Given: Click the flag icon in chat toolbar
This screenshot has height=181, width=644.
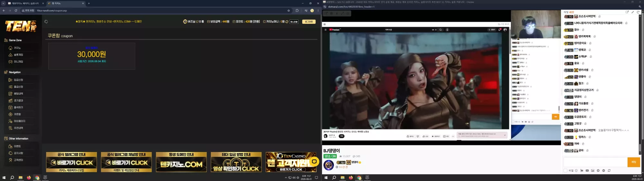Looking at the screenshot, I should (582, 170).
